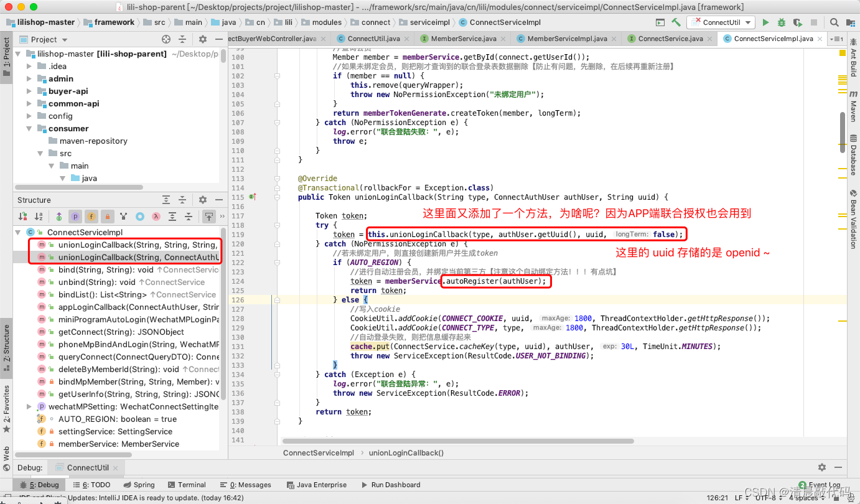Click the Show Inherited icon in Structure

click(x=58, y=217)
